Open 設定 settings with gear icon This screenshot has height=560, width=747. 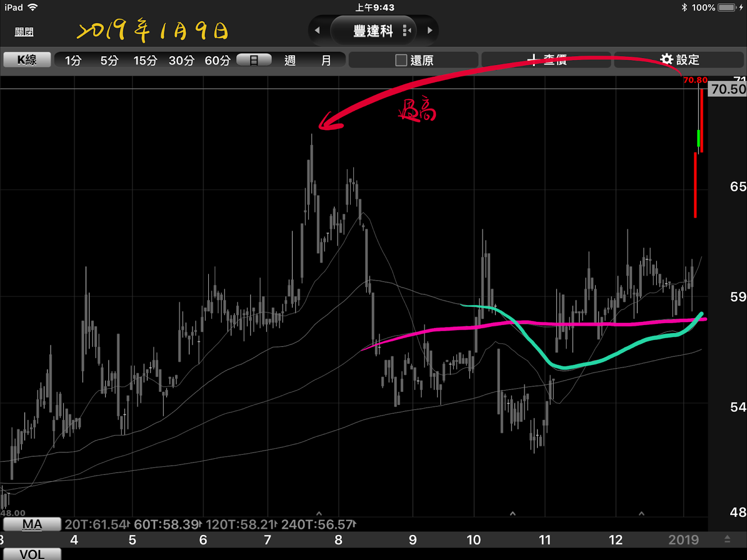click(x=679, y=60)
